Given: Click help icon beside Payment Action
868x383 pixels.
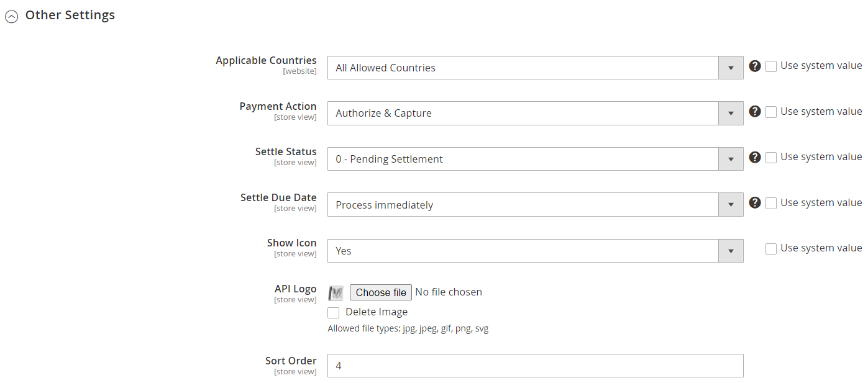Looking at the screenshot, I should [x=755, y=112].
